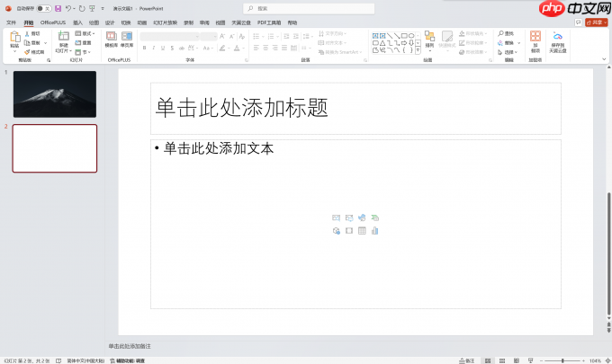
Task: Switch to Reading view in the status bar
Action: [x=517, y=360]
